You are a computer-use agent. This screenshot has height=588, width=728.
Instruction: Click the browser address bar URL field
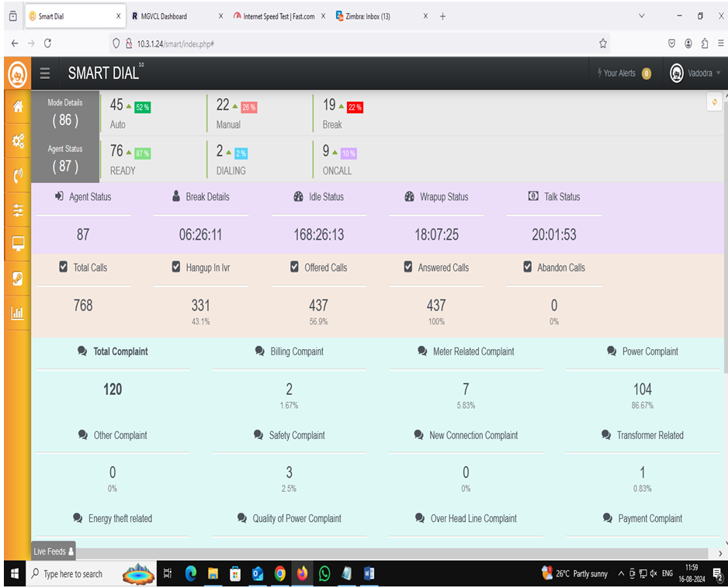click(x=349, y=43)
